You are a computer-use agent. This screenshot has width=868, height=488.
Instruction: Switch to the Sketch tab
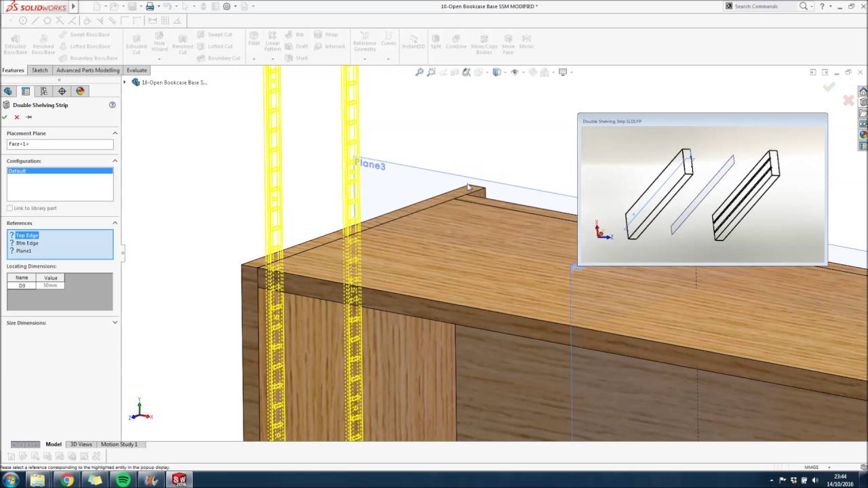40,70
